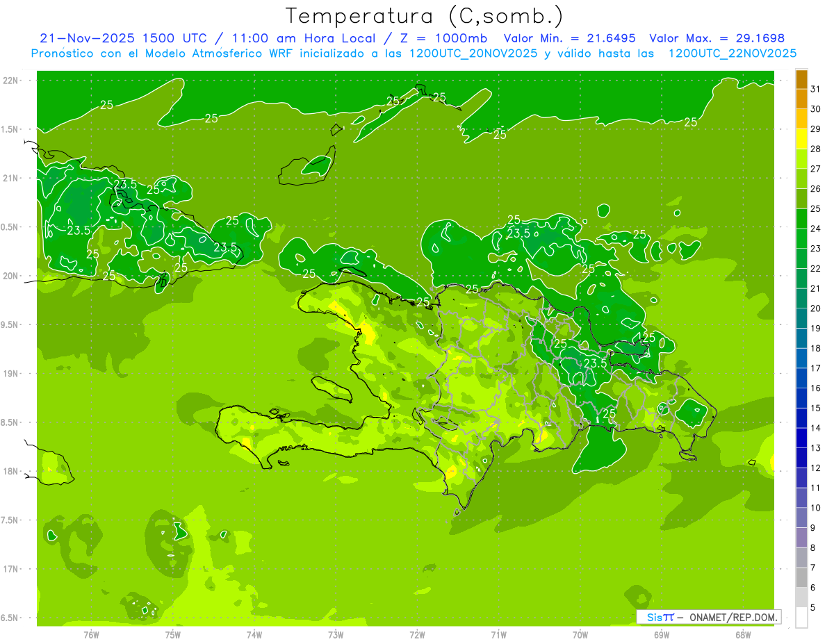Click the legend value '28'
Viewport: 834px width, 644px height.
816,149
